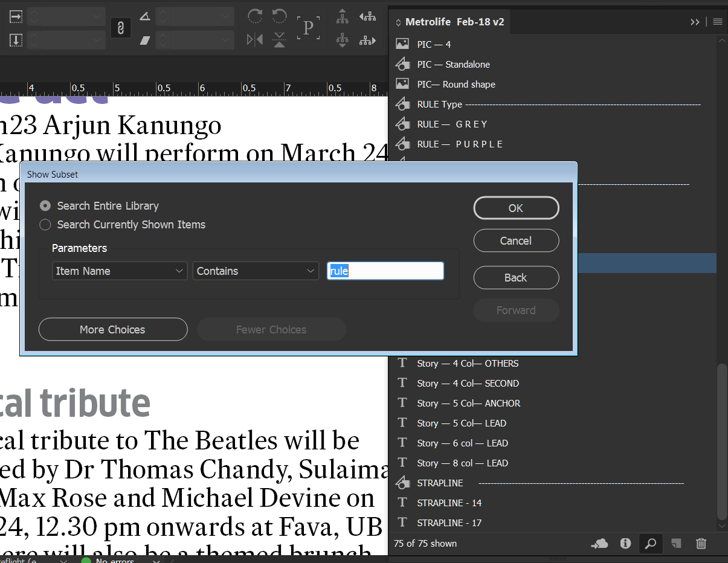Click the Forward button in Show Subset
The width and height of the screenshot is (728, 563).
516,310
